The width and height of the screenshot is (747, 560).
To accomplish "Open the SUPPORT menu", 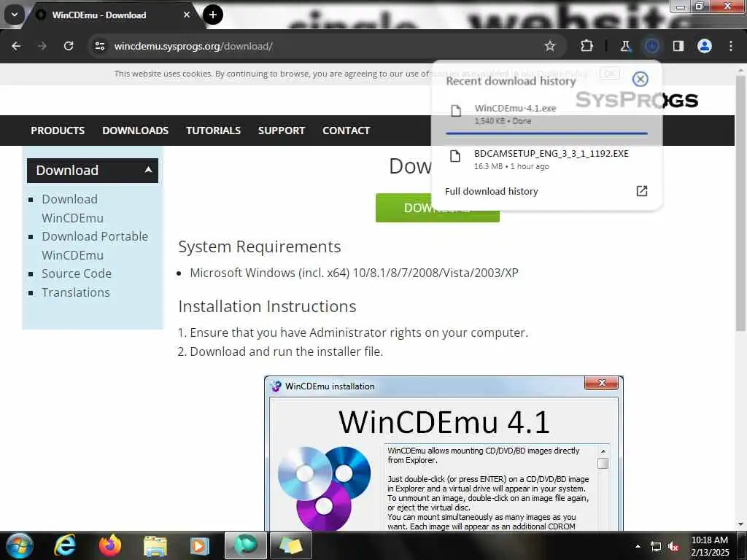I will coord(282,131).
